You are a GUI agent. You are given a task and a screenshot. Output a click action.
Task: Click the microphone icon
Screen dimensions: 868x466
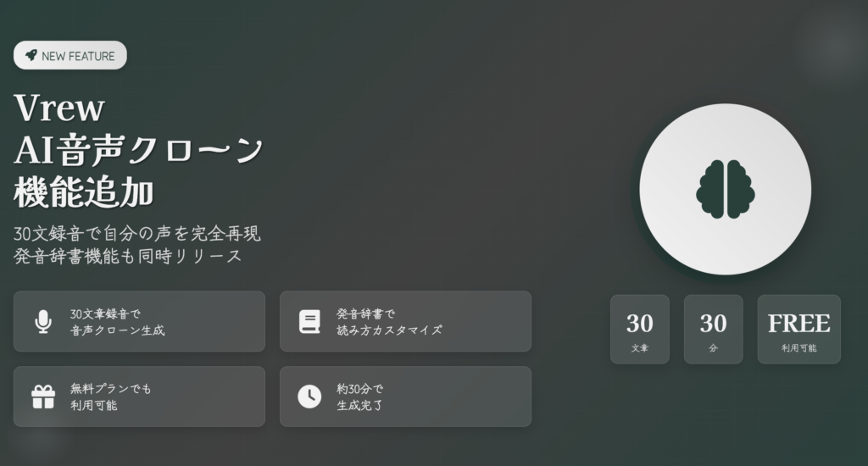[43, 322]
